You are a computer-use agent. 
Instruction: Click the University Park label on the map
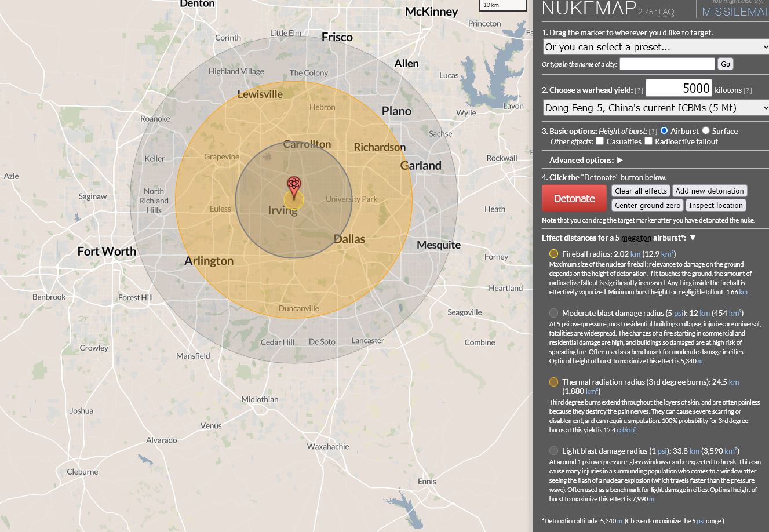[351, 199]
